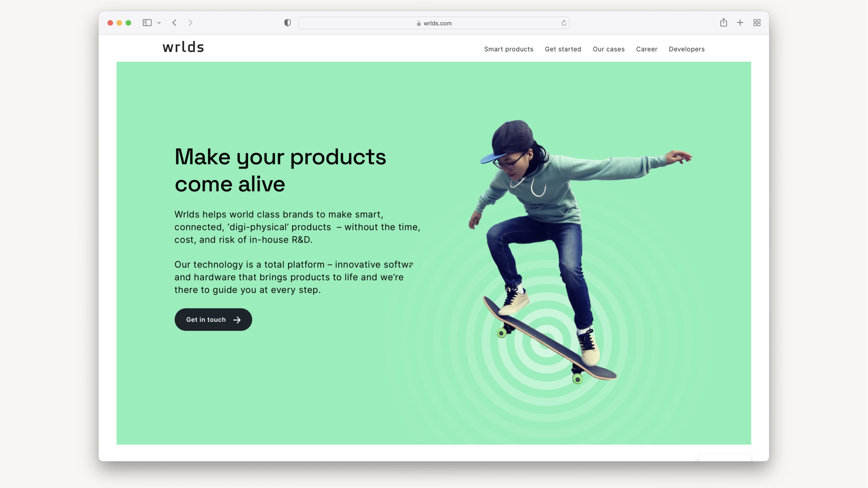Click the Developers navigation link
The height and width of the screenshot is (488, 868).
(687, 48)
